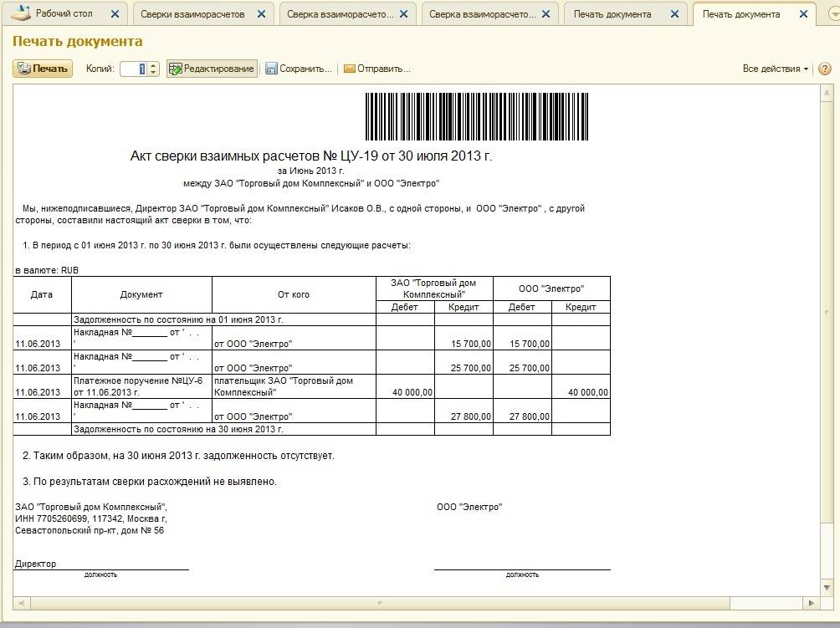Close the active Печать документа tab
Screen dimensions: 840x628
click(805, 14)
